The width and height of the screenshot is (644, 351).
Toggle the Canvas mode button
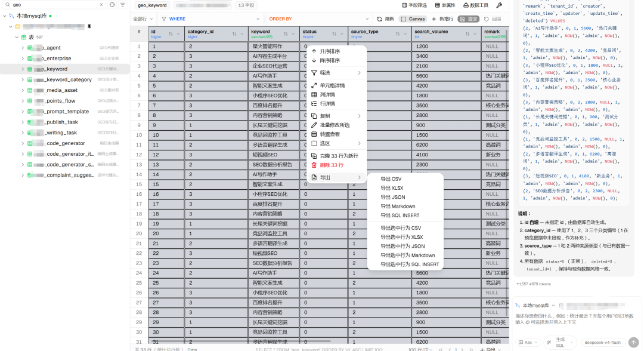tap(413, 19)
